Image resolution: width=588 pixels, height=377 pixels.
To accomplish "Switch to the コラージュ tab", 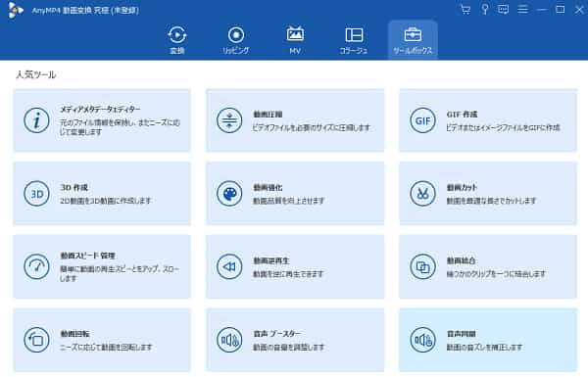I will 354,40.
